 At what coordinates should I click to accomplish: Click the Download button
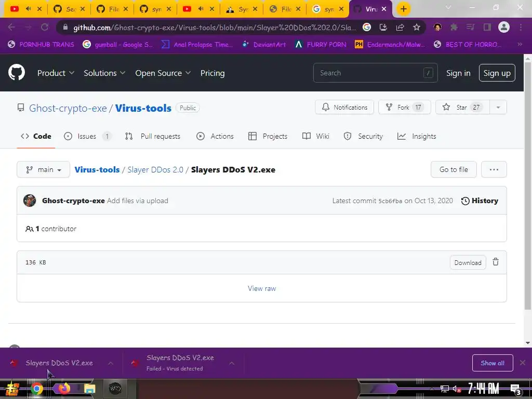[x=468, y=262]
